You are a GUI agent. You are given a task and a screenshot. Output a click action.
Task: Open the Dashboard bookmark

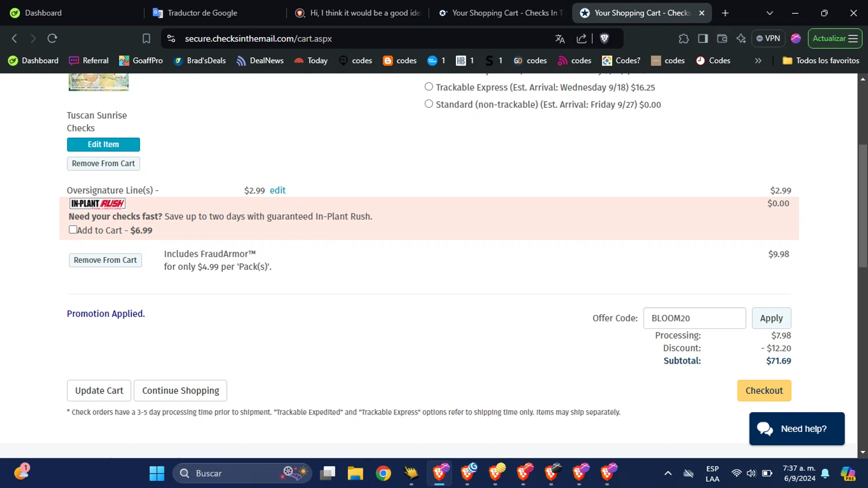[34, 61]
